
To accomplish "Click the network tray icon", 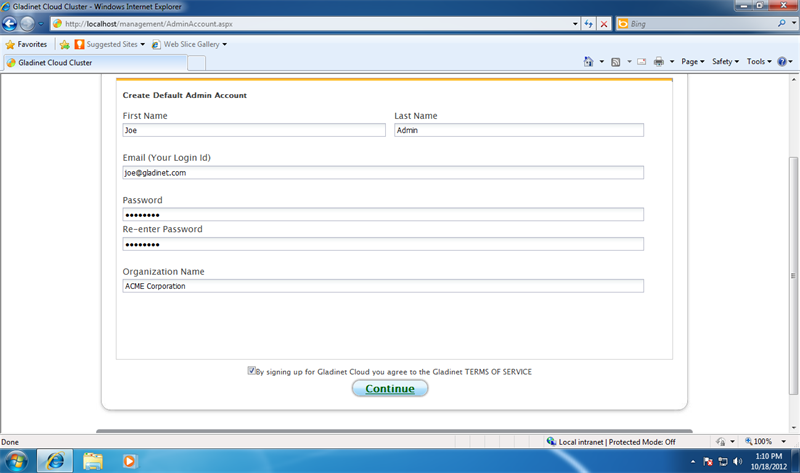I will (x=722, y=462).
